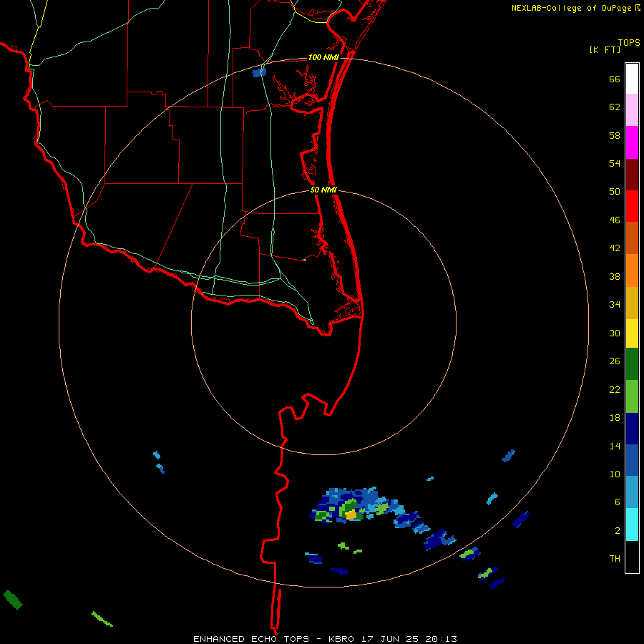Select the white 66 kft legend swatch
This screenshot has height=644, width=644.
coord(632,79)
